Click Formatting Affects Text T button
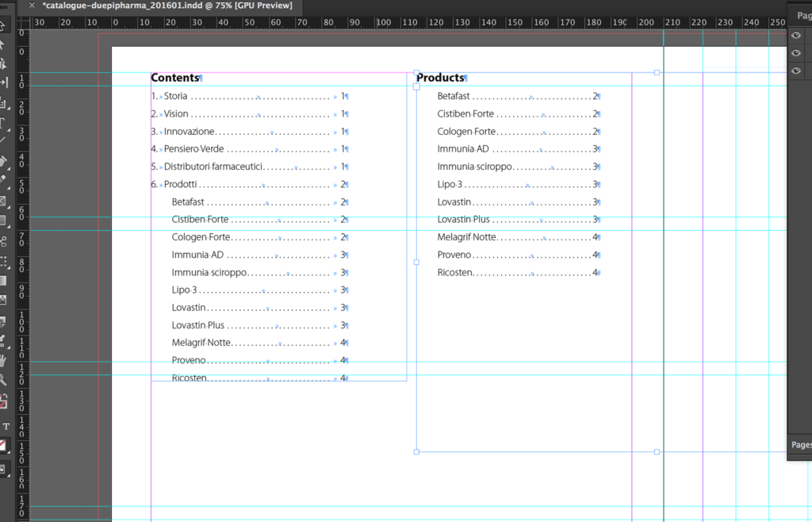 click(6, 427)
